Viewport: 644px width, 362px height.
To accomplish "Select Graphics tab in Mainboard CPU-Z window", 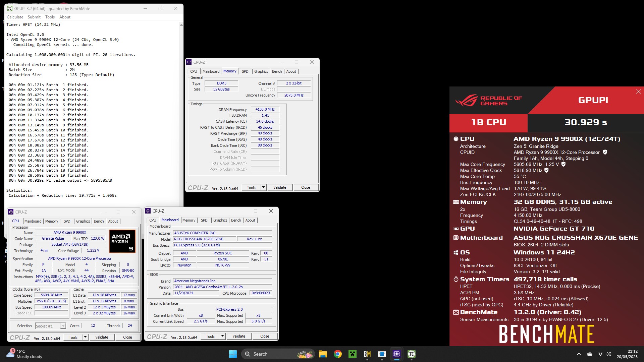I will (220, 220).
